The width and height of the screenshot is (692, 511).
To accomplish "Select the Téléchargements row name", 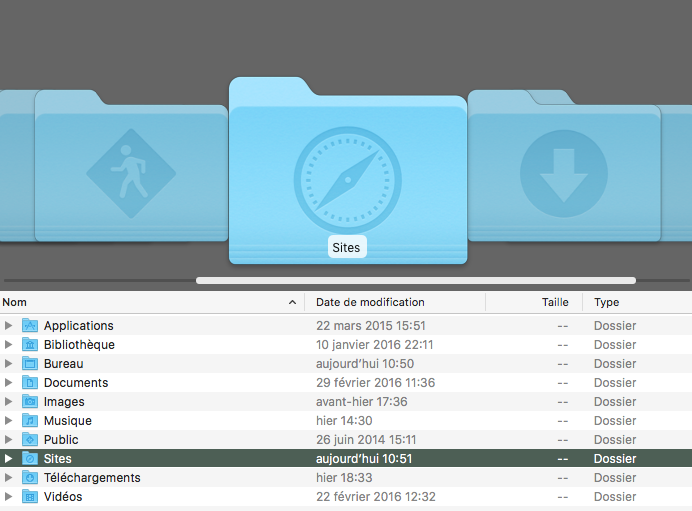I will pos(92,478).
